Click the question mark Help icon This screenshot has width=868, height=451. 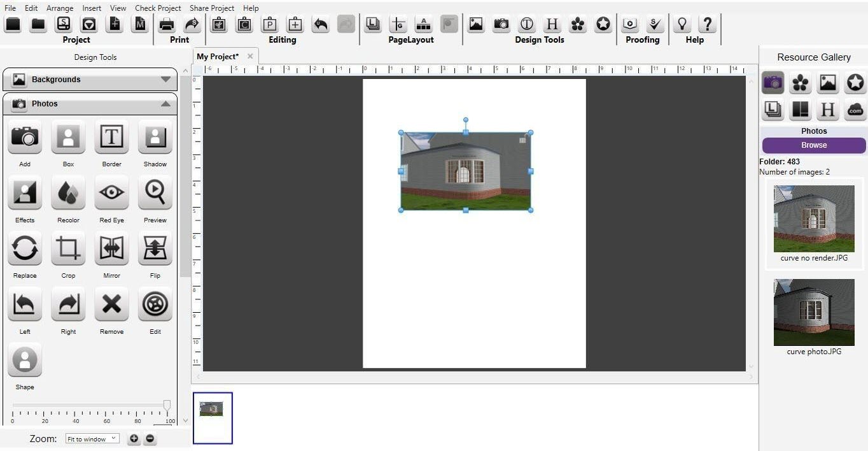pyautogui.click(x=707, y=24)
